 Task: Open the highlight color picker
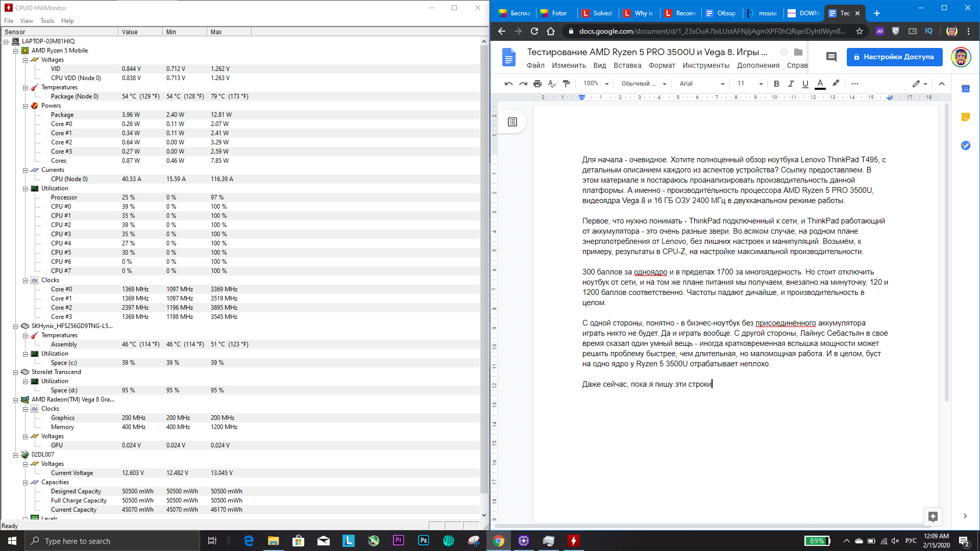coord(836,84)
